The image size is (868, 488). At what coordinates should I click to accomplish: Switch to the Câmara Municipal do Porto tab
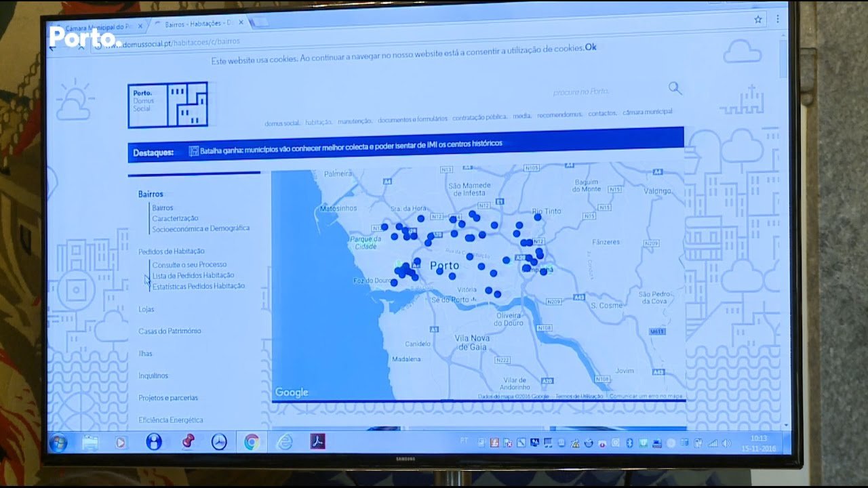pos(98,26)
